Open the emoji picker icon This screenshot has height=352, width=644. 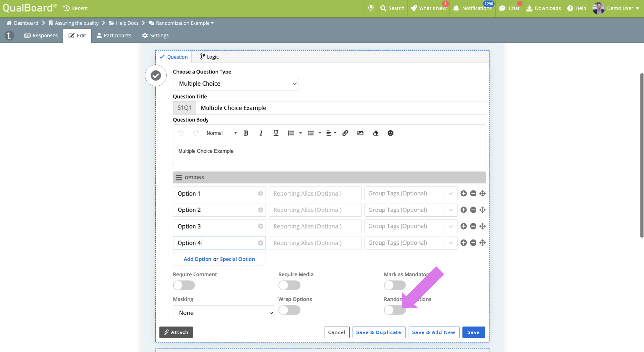pyautogui.click(x=390, y=133)
